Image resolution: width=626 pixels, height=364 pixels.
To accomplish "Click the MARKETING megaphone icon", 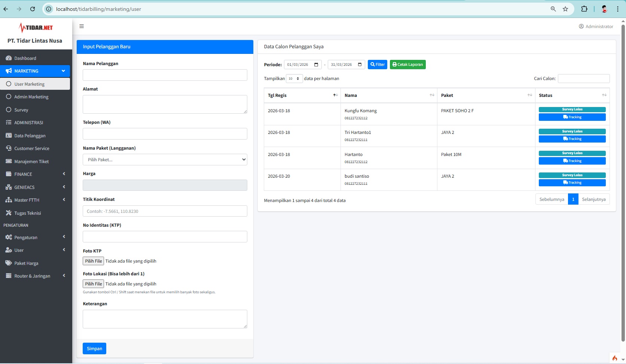I will coord(9,71).
